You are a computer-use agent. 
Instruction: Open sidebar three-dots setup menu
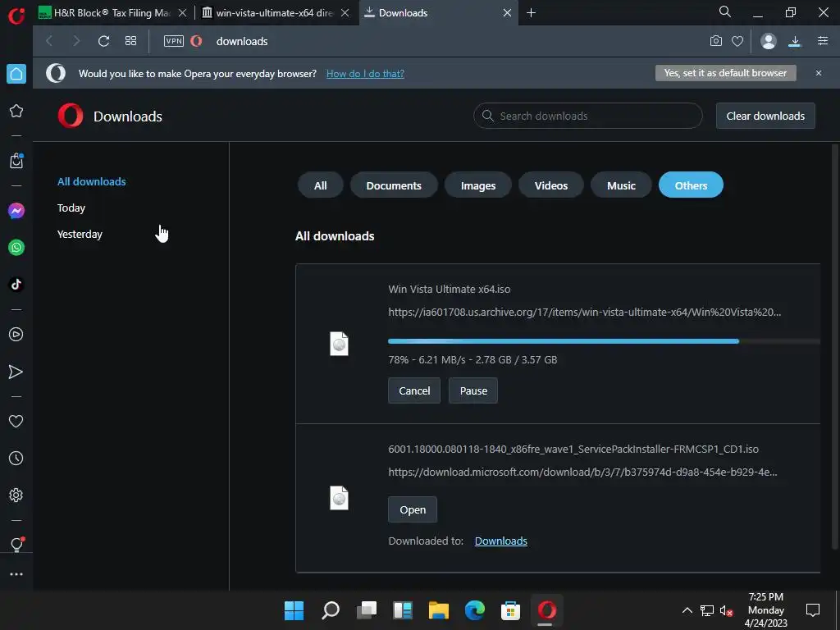(x=16, y=574)
